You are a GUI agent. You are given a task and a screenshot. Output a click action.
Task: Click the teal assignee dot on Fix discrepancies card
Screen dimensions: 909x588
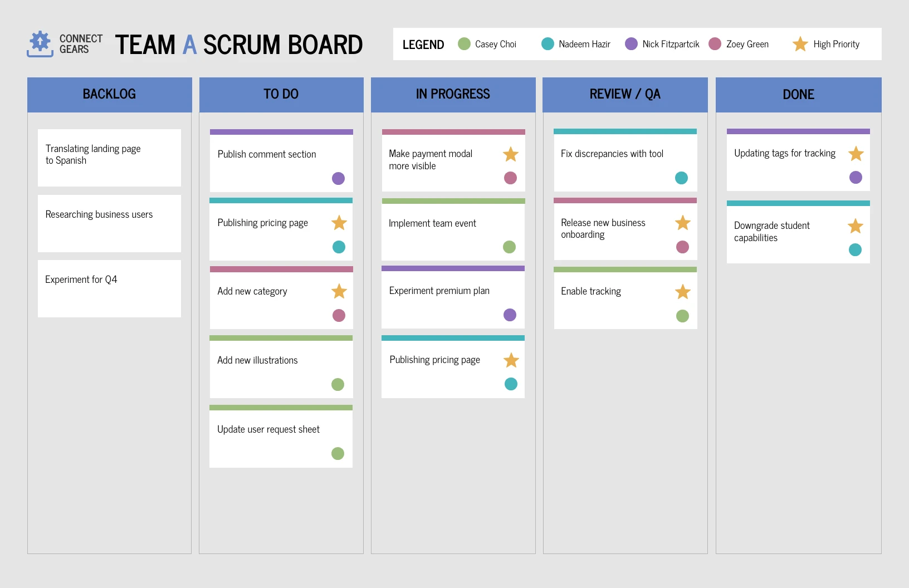coord(681,178)
